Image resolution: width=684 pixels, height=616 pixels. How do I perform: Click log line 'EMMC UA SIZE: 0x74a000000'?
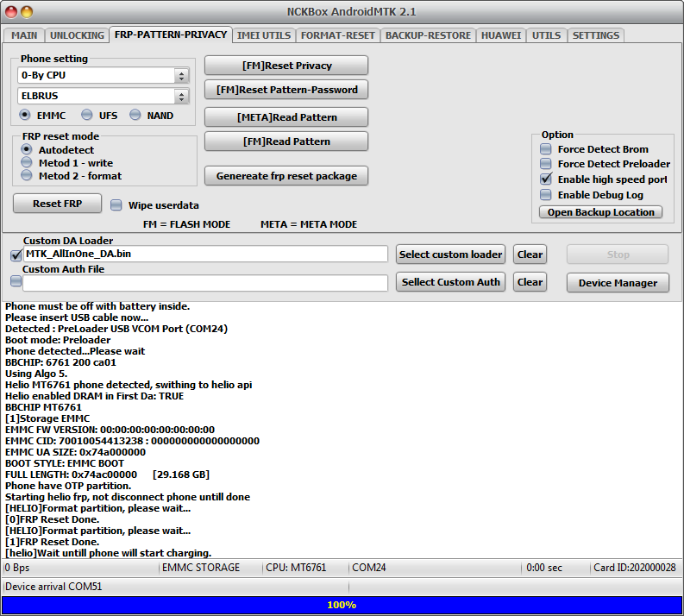point(75,452)
